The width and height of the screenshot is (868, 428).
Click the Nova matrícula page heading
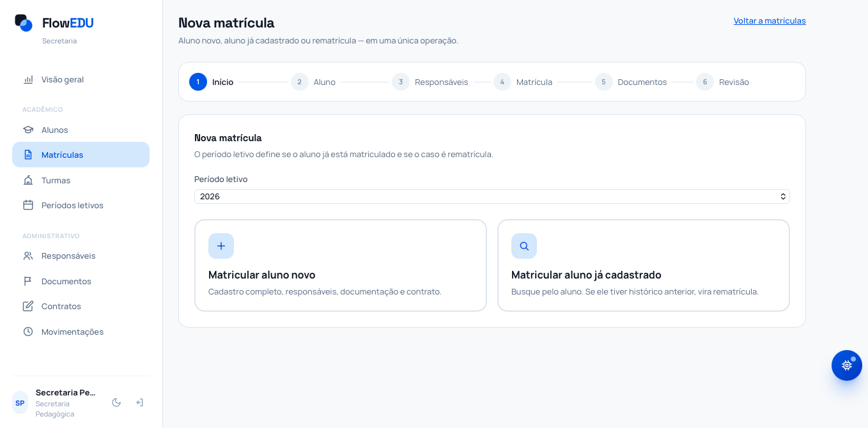click(x=226, y=22)
